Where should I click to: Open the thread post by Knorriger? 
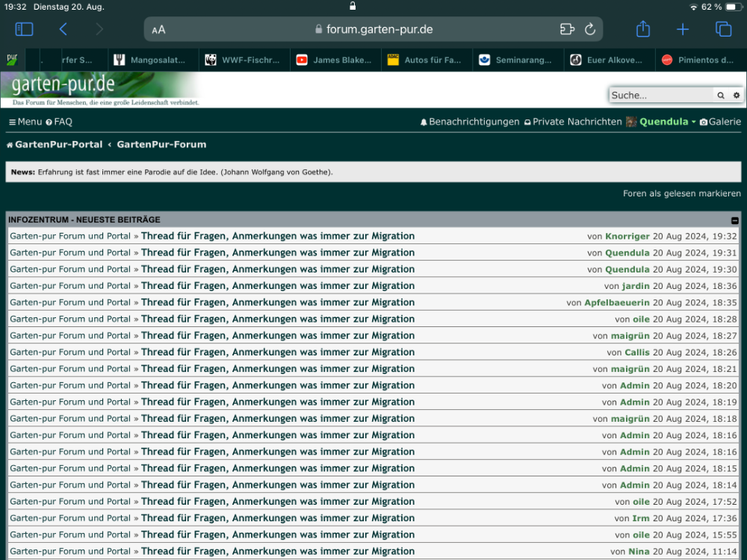click(277, 236)
